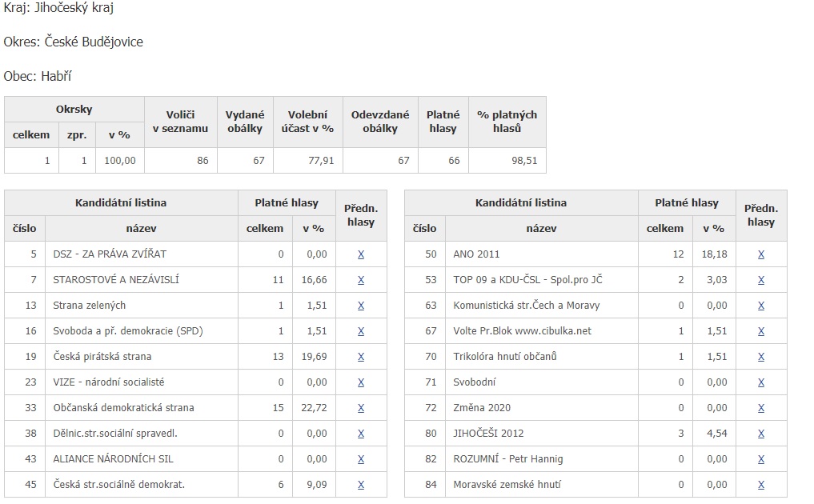Open X link for Dělnic.str.sociální spravedl.
814x504 pixels.
pos(361,434)
